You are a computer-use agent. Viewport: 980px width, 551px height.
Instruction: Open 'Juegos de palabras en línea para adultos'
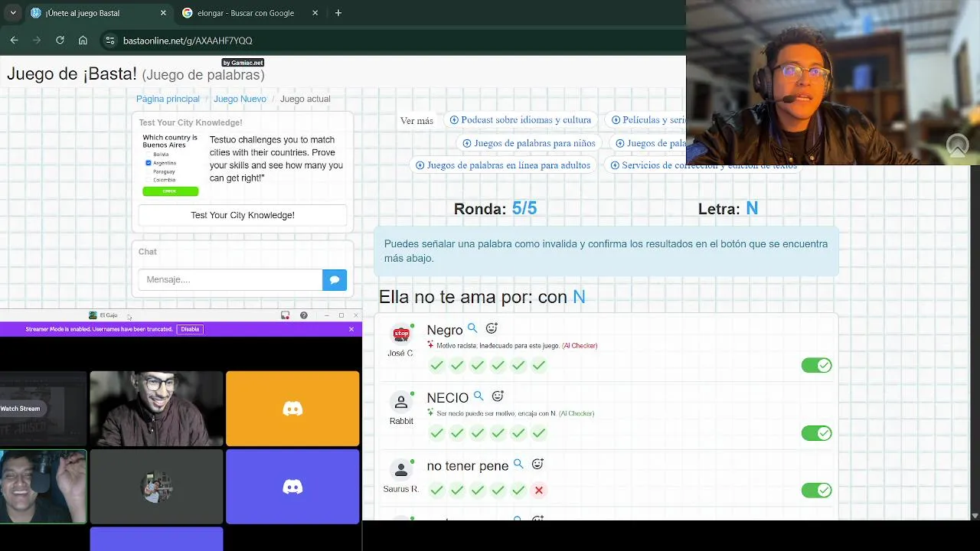tap(503, 165)
